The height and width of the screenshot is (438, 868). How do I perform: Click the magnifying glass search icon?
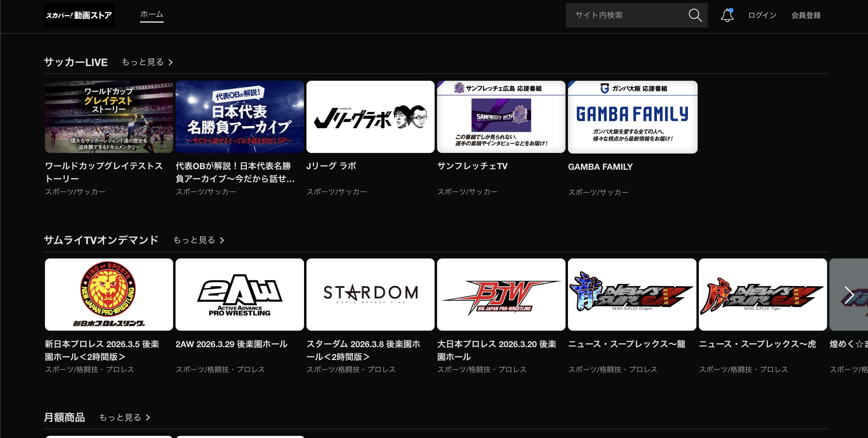coord(695,15)
